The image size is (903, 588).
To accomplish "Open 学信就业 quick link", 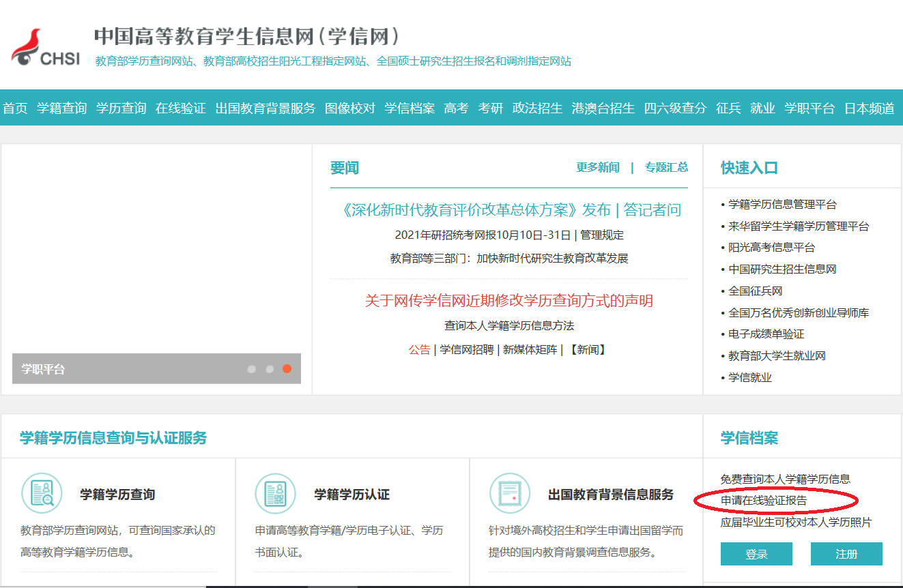I will pyautogui.click(x=749, y=377).
